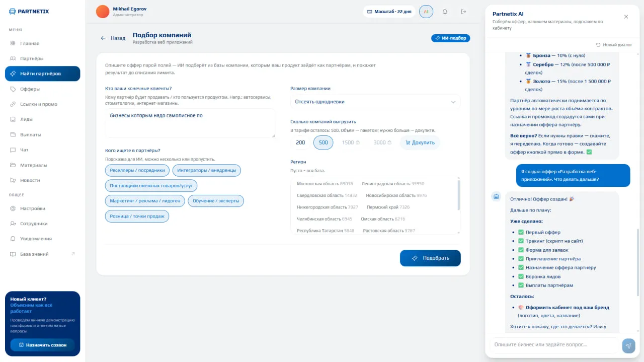Select locked 1500 companies option
Screen dimensions: 644x362
pyautogui.click(x=351, y=142)
